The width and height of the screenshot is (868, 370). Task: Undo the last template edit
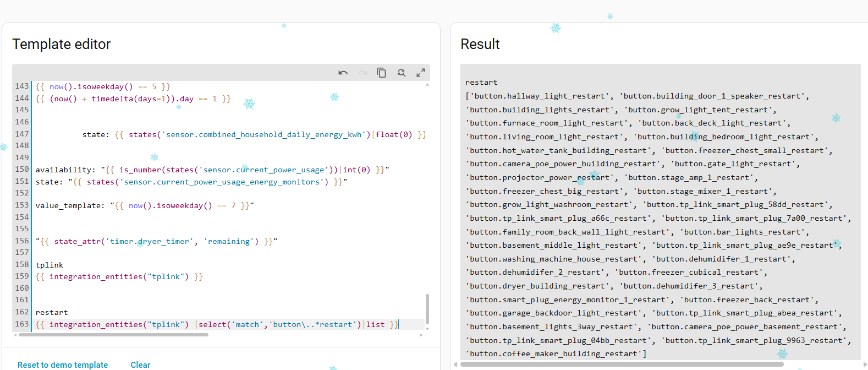tap(343, 73)
